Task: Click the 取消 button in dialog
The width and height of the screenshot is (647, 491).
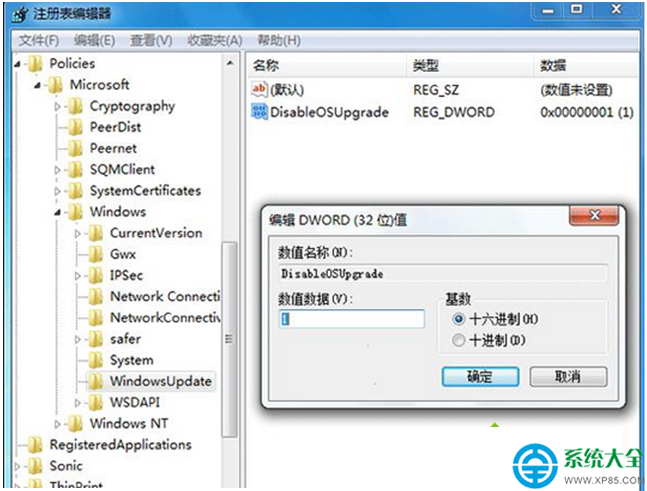Action: click(x=568, y=376)
